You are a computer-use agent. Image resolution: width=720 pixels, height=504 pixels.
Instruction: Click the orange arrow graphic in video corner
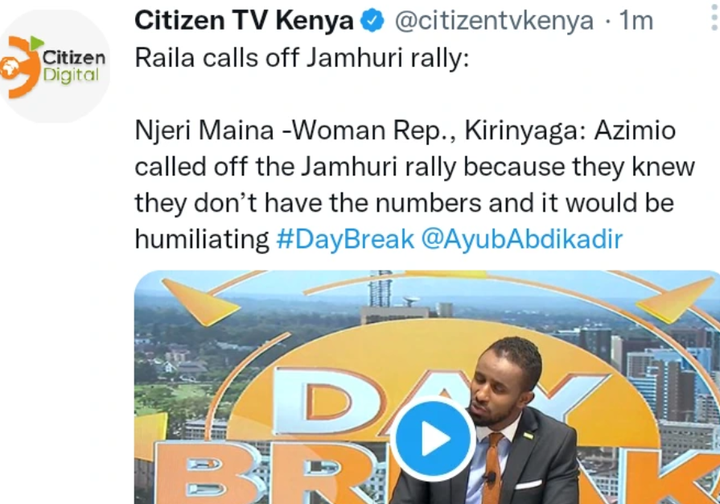tap(200, 301)
